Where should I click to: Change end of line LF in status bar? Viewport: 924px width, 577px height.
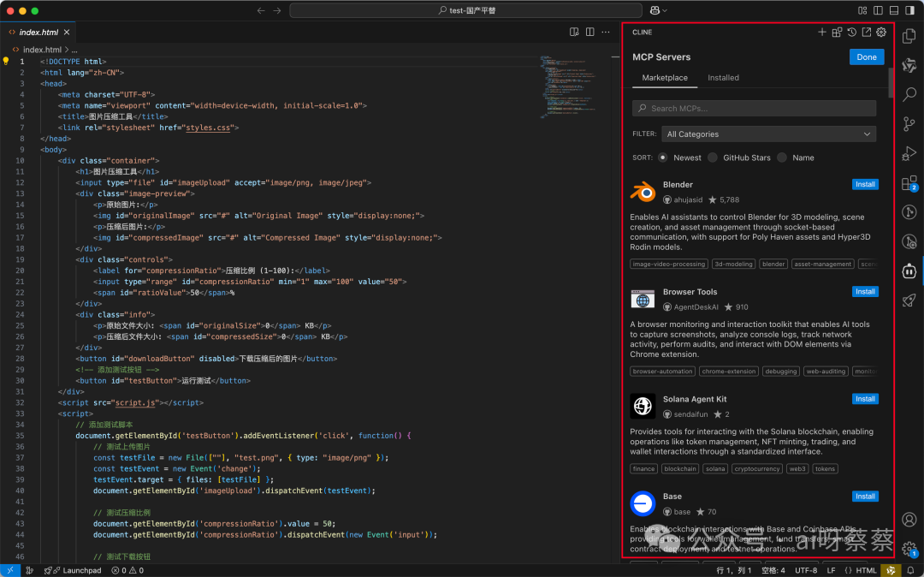[831, 570]
